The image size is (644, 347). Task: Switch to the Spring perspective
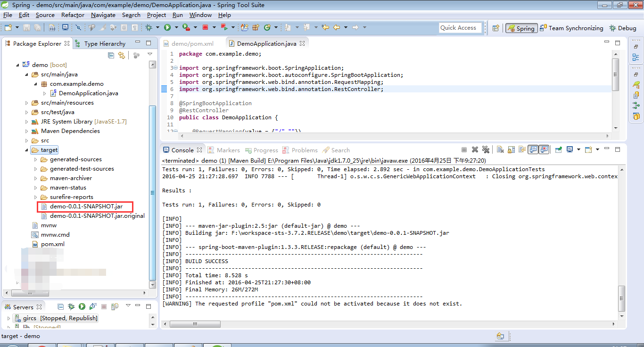(521, 28)
